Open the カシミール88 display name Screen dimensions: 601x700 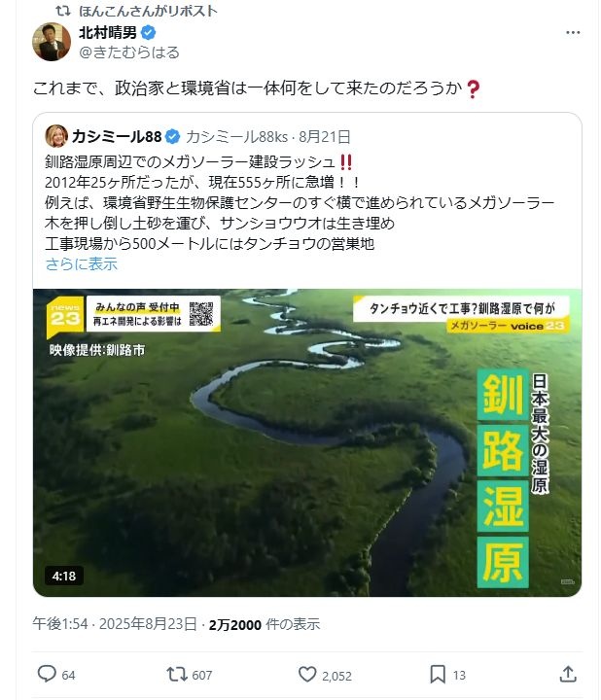click(x=117, y=137)
